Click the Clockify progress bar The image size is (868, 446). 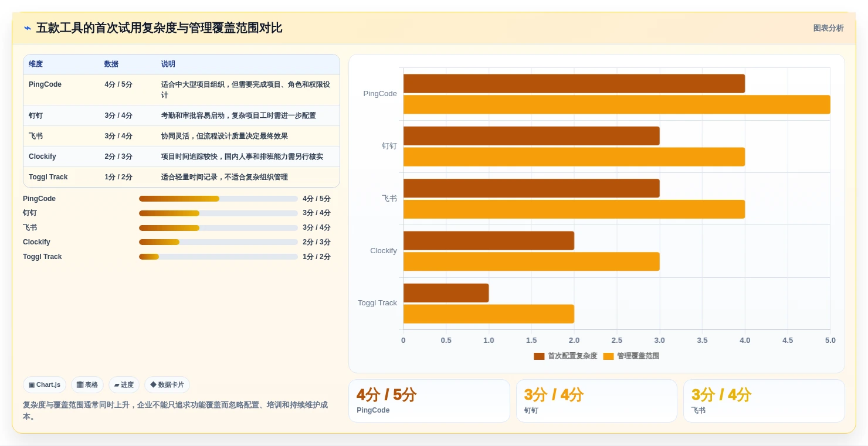pyautogui.click(x=218, y=242)
